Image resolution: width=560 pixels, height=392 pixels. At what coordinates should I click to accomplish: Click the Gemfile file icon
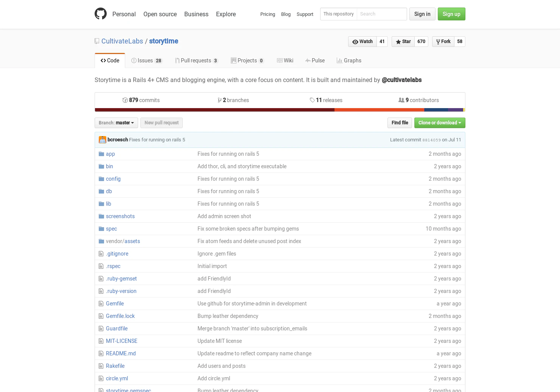[101, 304]
